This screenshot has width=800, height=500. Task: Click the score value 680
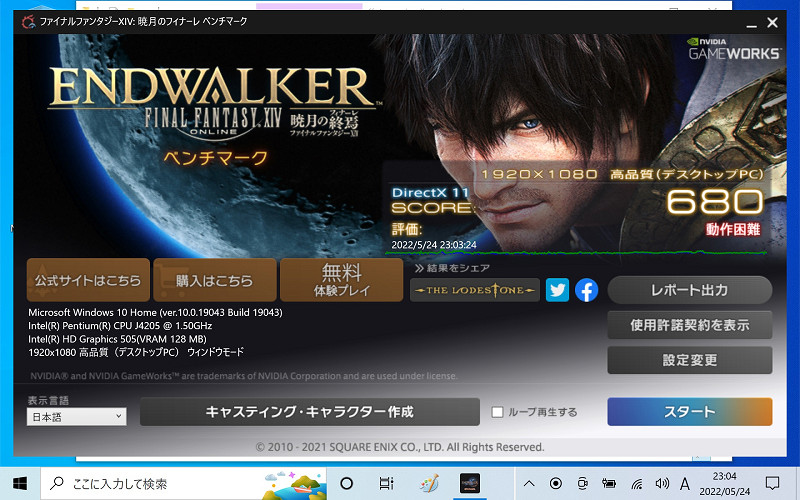tap(714, 201)
